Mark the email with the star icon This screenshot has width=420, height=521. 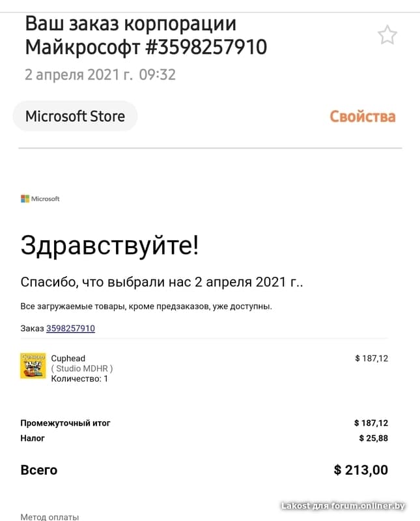tap(387, 35)
